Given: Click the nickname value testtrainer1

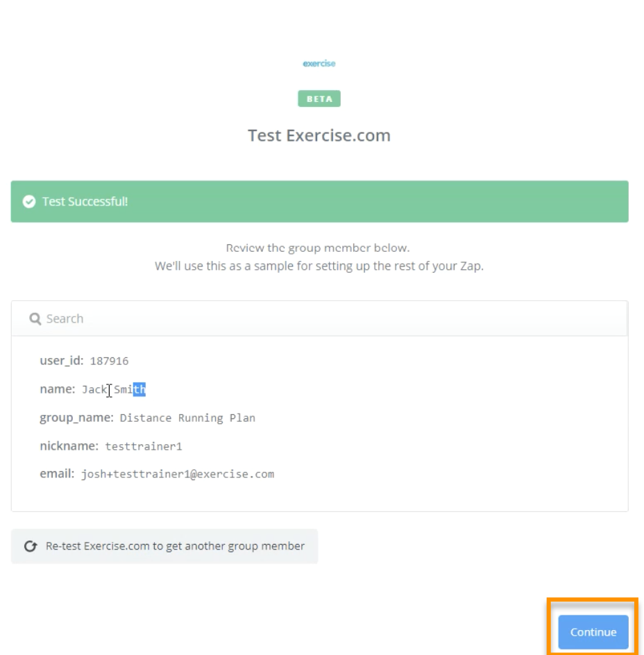Looking at the screenshot, I should click(x=144, y=446).
